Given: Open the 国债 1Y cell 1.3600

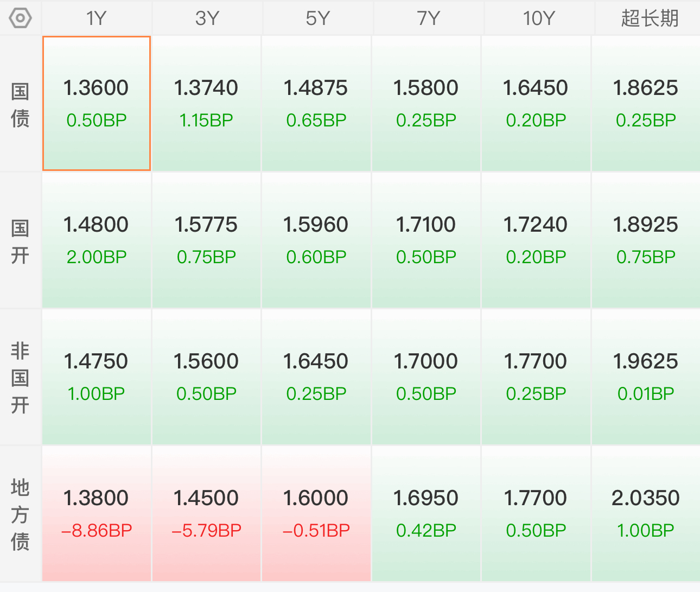Looking at the screenshot, I should tap(97, 103).
